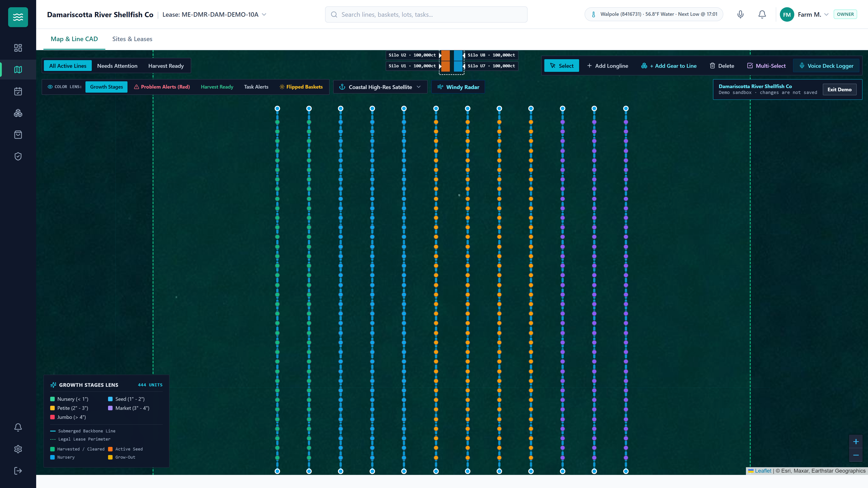The image size is (868, 488).
Task: Expand the Farm M. user menu chevron
Action: pos(826,14)
